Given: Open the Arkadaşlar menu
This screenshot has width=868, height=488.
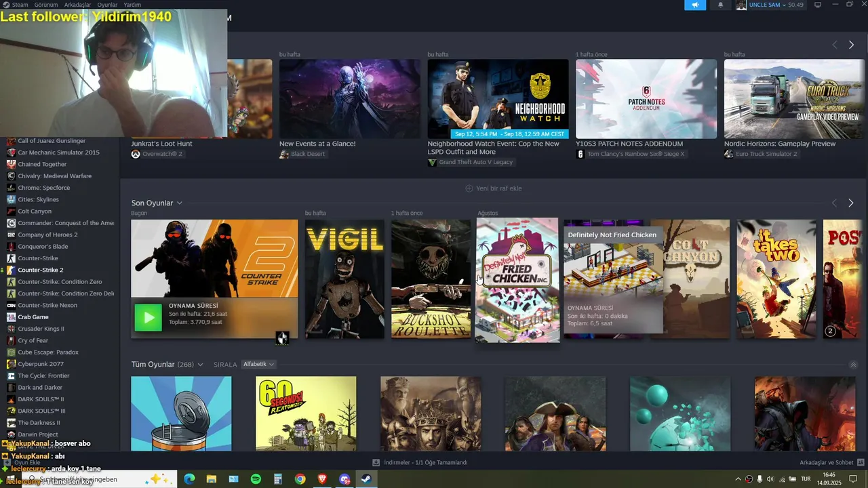Looking at the screenshot, I should point(77,5).
